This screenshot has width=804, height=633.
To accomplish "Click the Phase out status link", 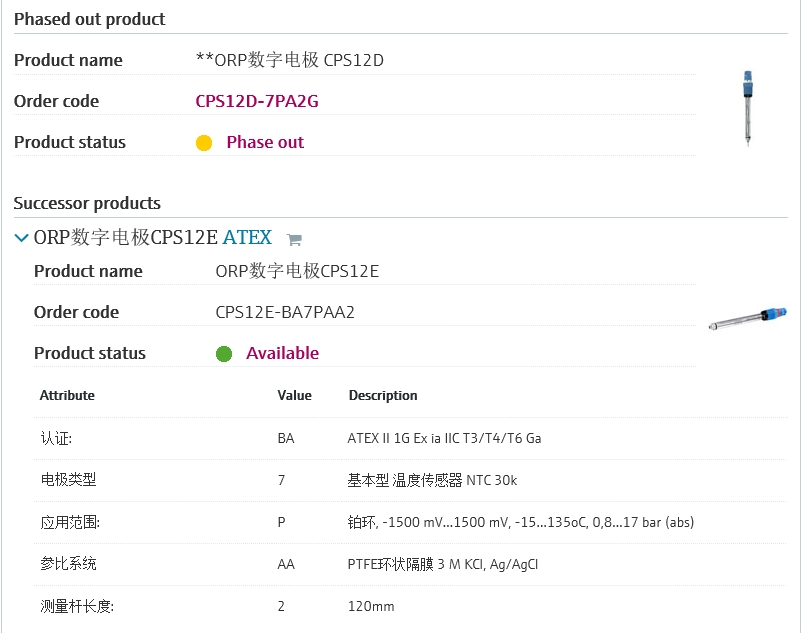I will click(265, 142).
